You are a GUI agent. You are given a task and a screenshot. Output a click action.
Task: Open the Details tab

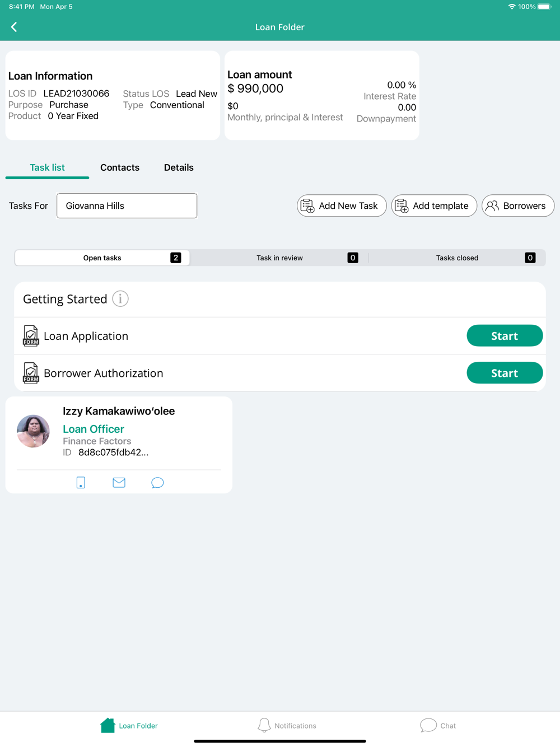click(179, 167)
